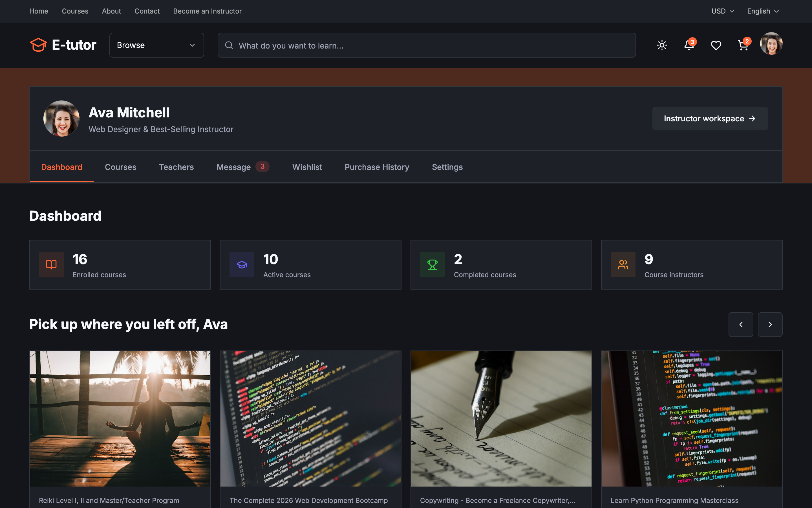Viewport: 812px width, 508px height.
Task: Open the shopping cart icon
Action: 743,45
